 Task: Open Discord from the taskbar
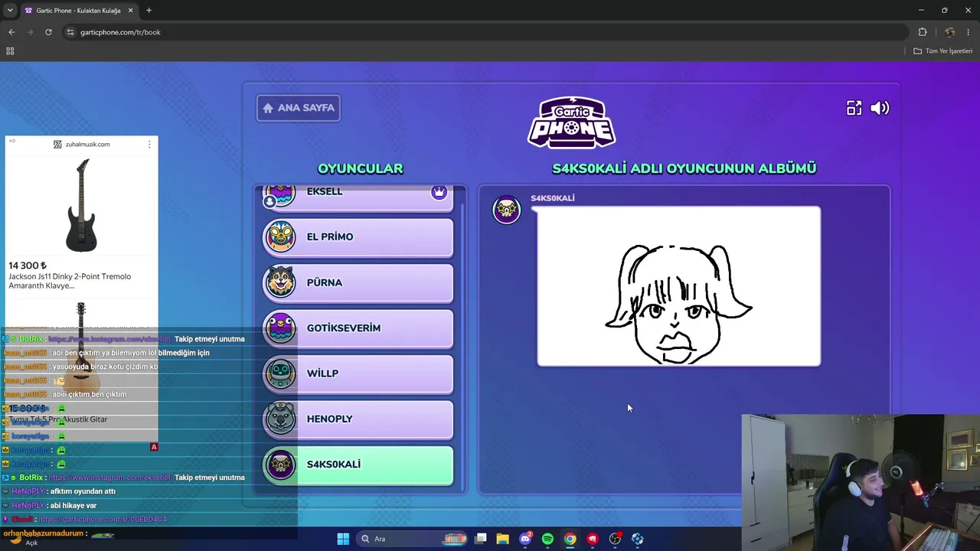click(525, 539)
